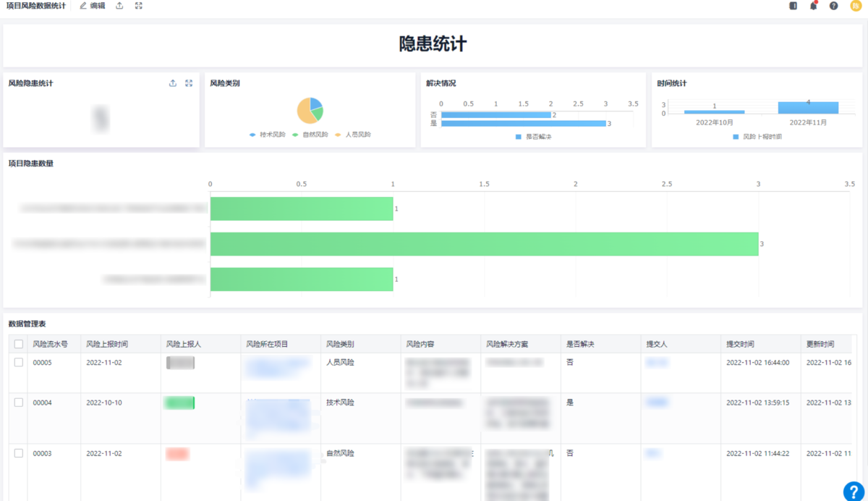The height and width of the screenshot is (501, 868).
Task: Toggle 自然风险 legend in pie chart
Action: click(310, 135)
